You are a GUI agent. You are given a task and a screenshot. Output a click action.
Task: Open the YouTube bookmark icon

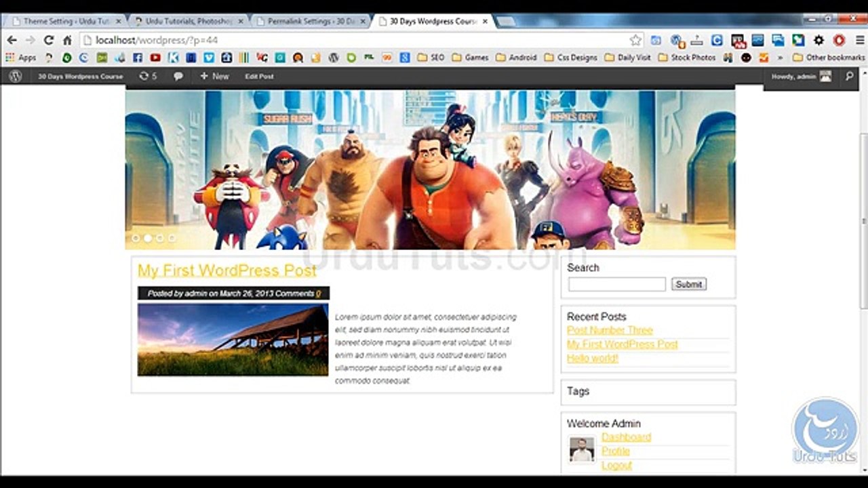tap(155, 58)
